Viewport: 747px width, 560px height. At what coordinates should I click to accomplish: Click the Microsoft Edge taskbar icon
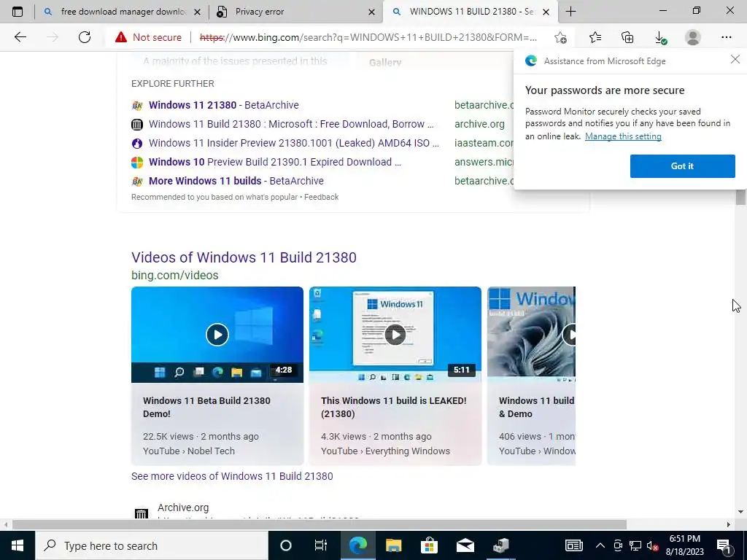(357, 545)
